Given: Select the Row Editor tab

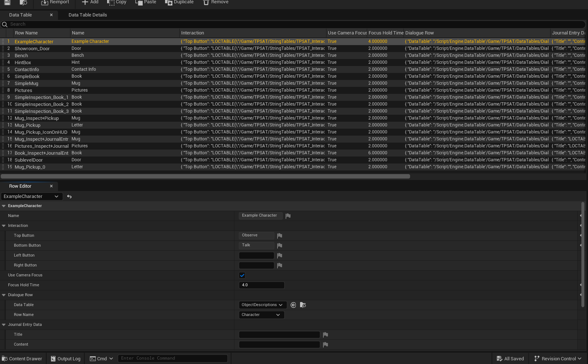Looking at the screenshot, I should coord(20,186).
